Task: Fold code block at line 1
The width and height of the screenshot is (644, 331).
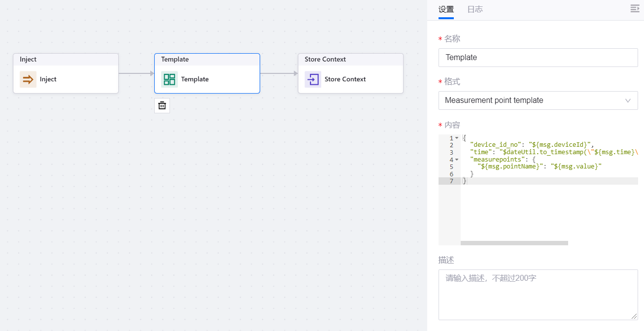Action: [x=457, y=138]
